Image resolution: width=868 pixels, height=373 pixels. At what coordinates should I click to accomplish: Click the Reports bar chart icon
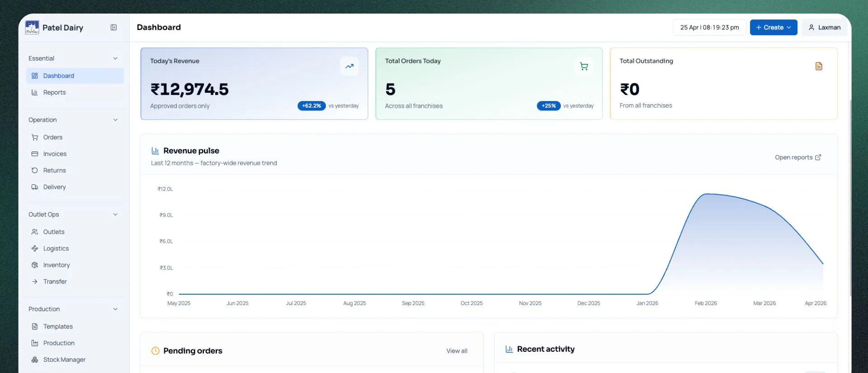click(x=35, y=92)
